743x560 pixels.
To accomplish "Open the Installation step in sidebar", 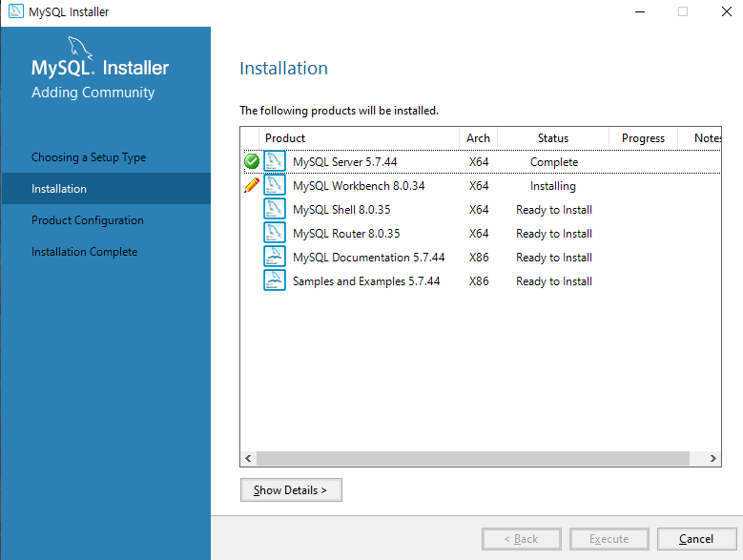I will coord(106,189).
